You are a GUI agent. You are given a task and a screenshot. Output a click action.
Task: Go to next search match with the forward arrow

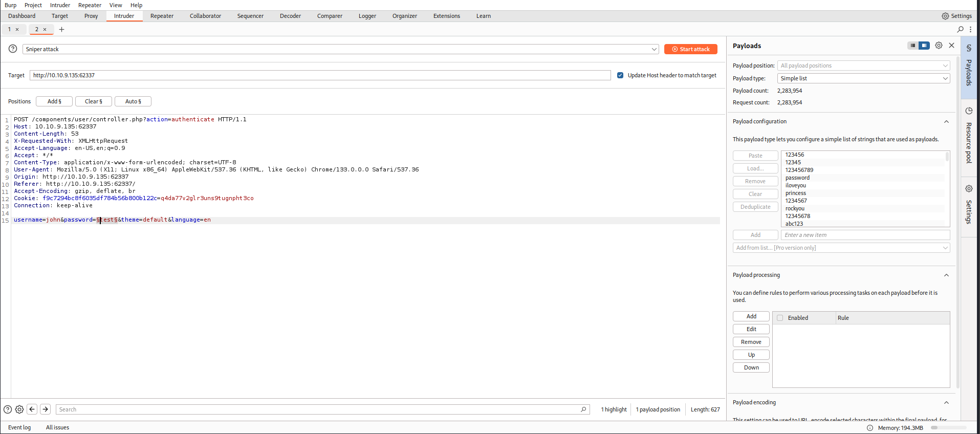(x=45, y=409)
